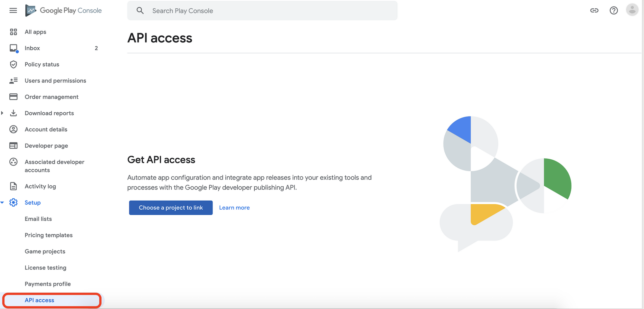
Task: Open Policy status page
Action: [42, 64]
